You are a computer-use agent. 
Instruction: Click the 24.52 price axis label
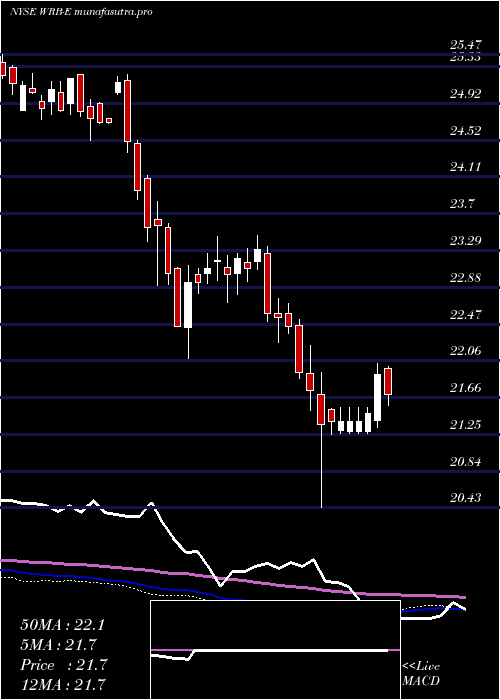click(466, 131)
